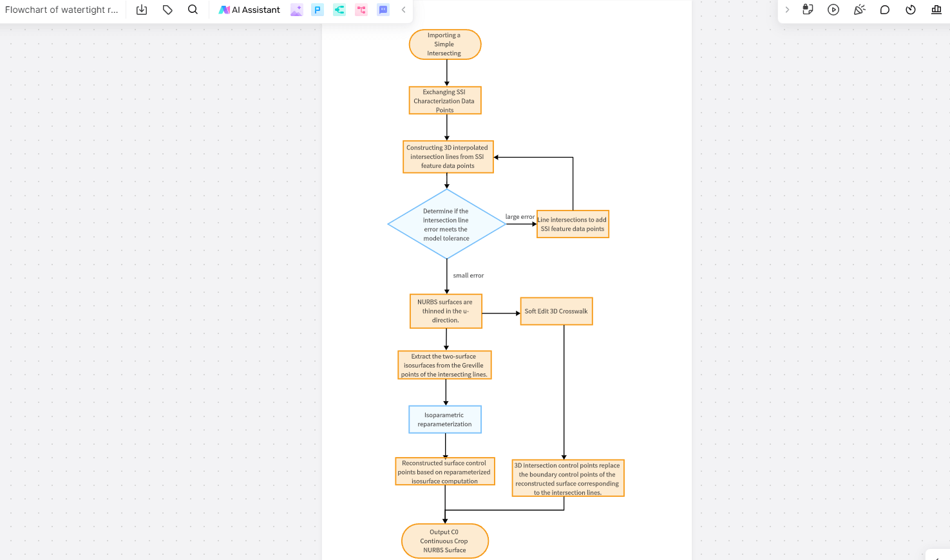Viewport: 950px width, 560px height.
Task: Click the party popper celebration icon
Action: (859, 10)
